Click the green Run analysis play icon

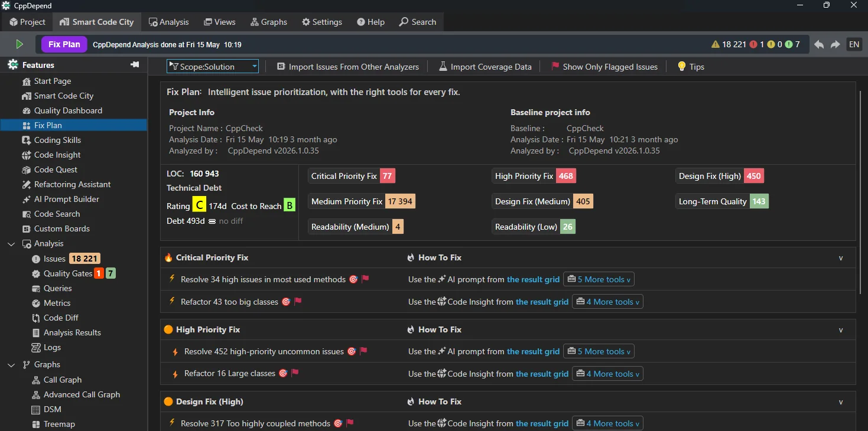click(x=19, y=44)
